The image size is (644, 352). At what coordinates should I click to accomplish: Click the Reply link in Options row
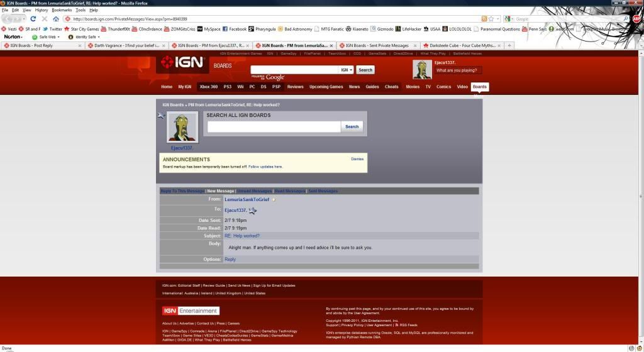tap(230, 259)
